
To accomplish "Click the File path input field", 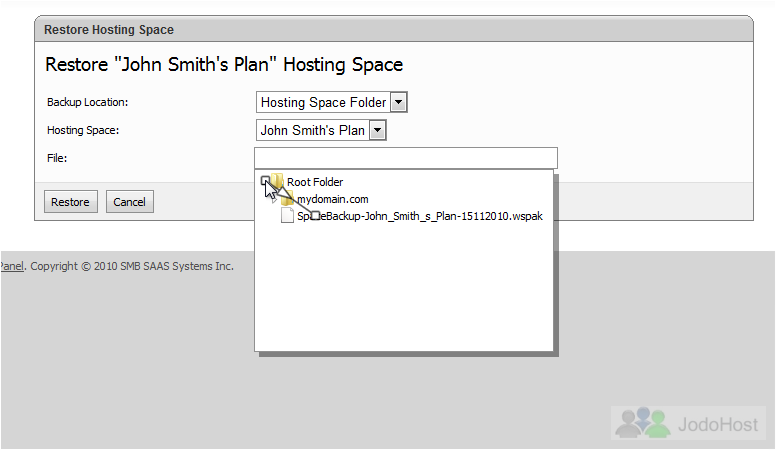I will [x=406, y=158].
